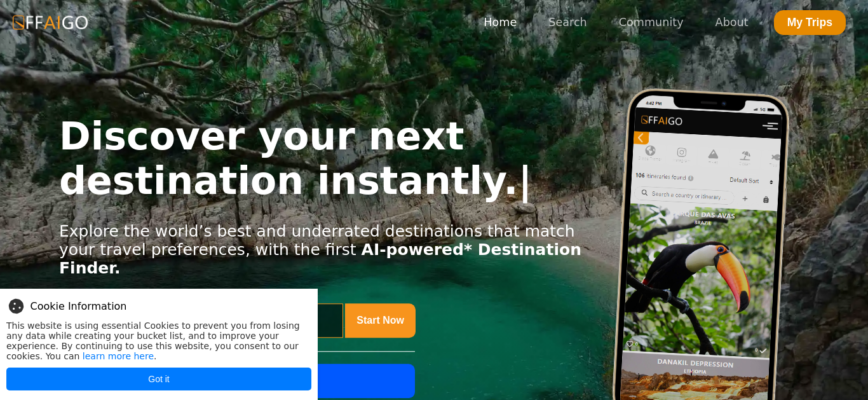Select the Globe Trotter globe icon
868x400 pixels.
point(650,151)
